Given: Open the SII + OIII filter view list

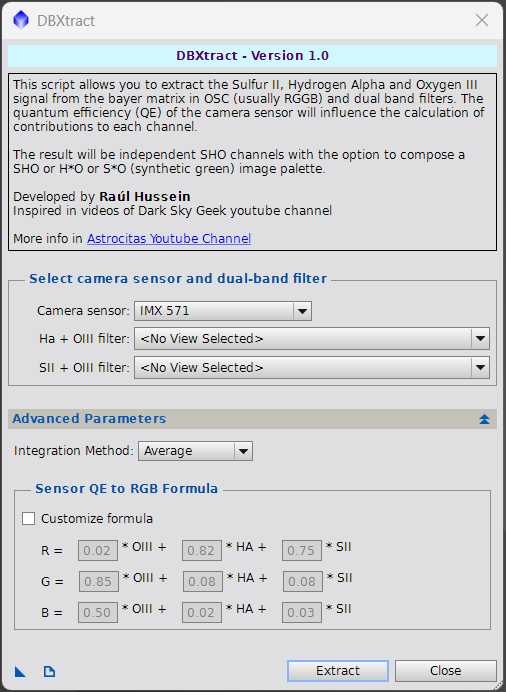Looking at the screenshot, I should (312, 368).
